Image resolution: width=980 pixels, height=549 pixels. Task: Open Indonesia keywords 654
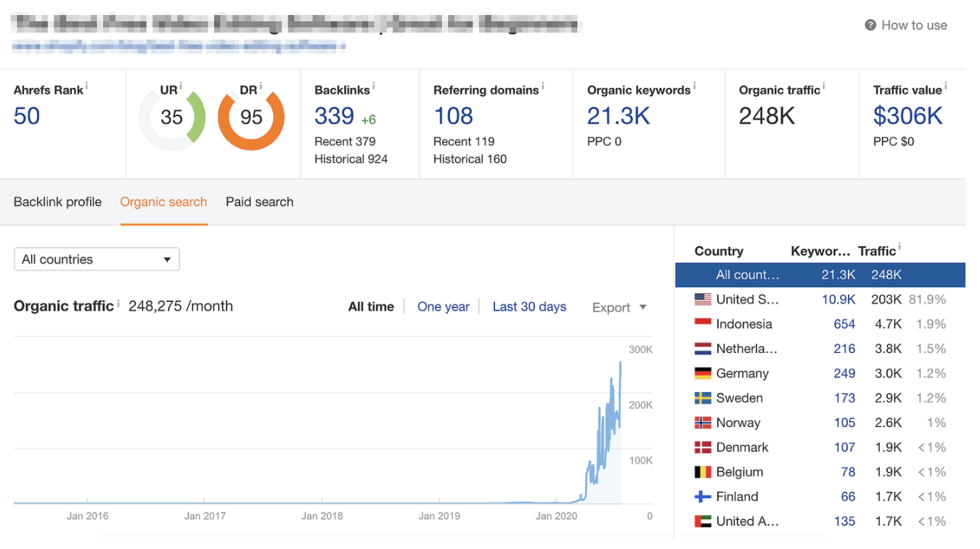click(844, 324)
